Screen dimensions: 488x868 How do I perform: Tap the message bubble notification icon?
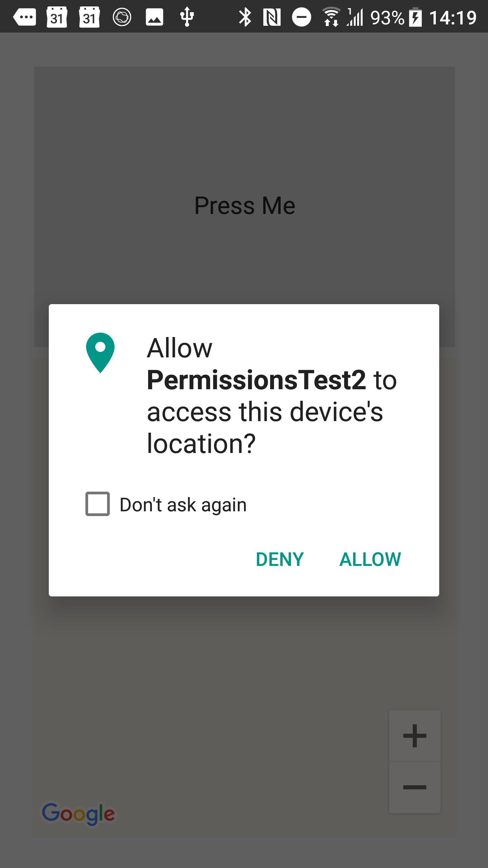pyautogui.click(x=24, y=17)
